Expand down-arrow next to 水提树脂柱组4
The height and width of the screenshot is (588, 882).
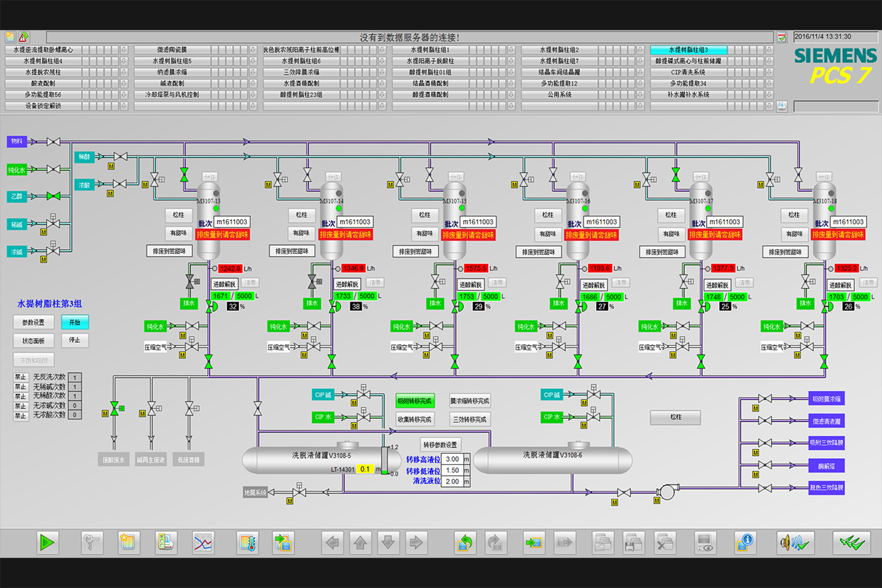[x=124, y=61]
